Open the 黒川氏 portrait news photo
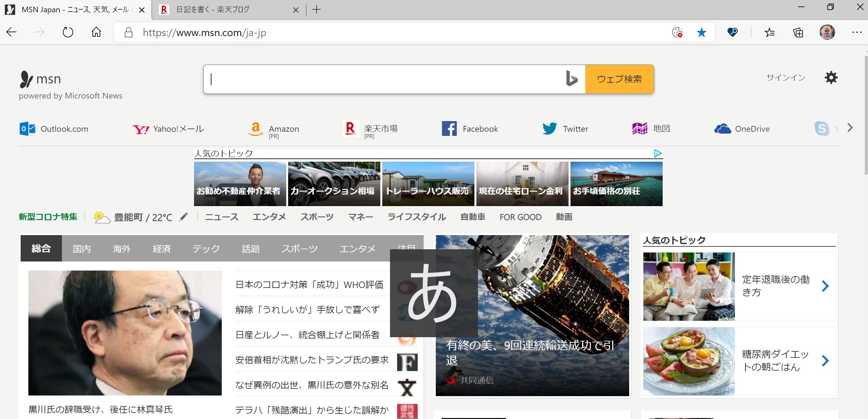Image resolution: width=868 pixels, height=419 pixels. click(125, 333)
